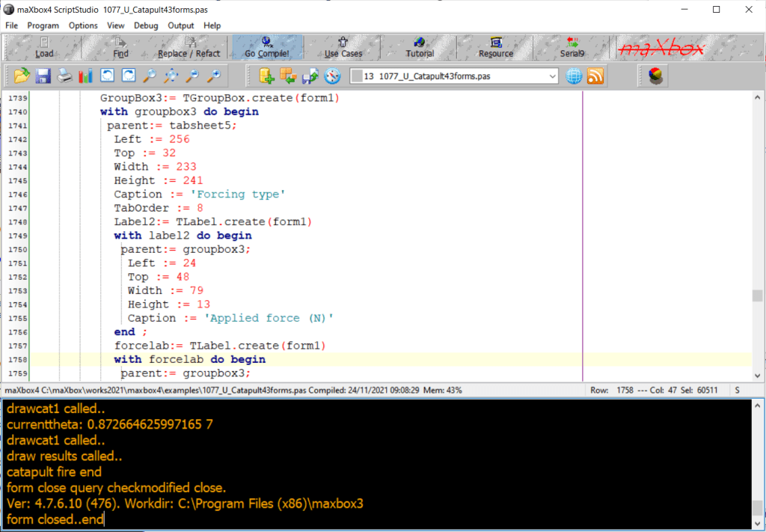
Task: Click the open folder icon
Action: pyautogui.click(x=22, y=76)
